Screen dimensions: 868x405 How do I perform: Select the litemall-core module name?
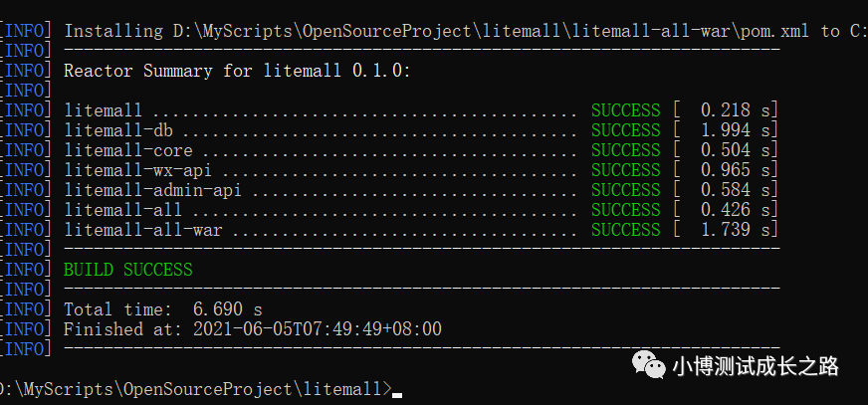127,150
